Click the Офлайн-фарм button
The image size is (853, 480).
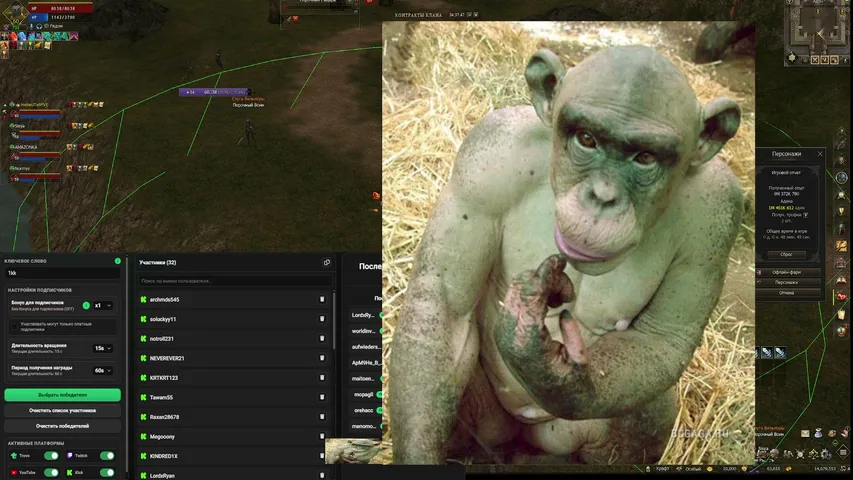[x=787, y=272]
